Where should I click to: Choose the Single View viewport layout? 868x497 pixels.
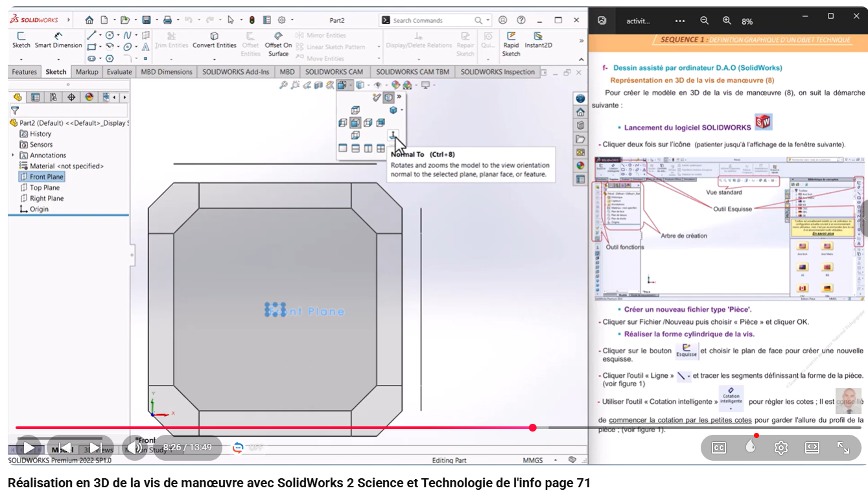342,148
